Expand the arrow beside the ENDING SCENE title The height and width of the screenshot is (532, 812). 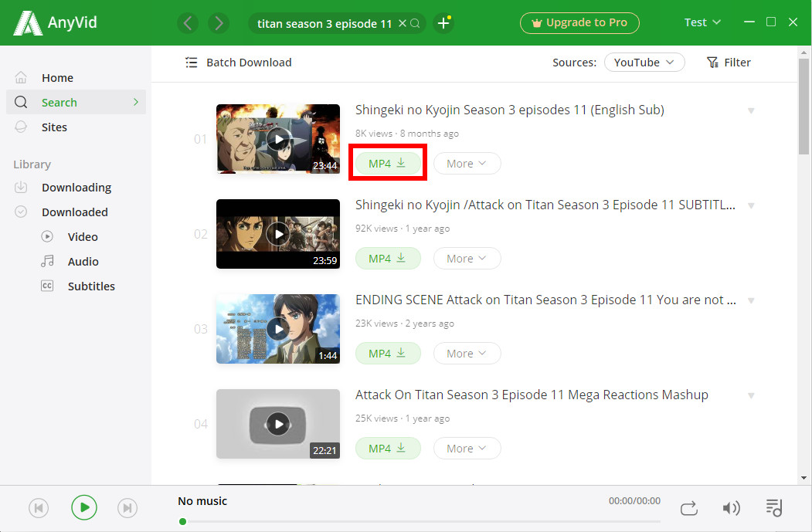(751, 300)
